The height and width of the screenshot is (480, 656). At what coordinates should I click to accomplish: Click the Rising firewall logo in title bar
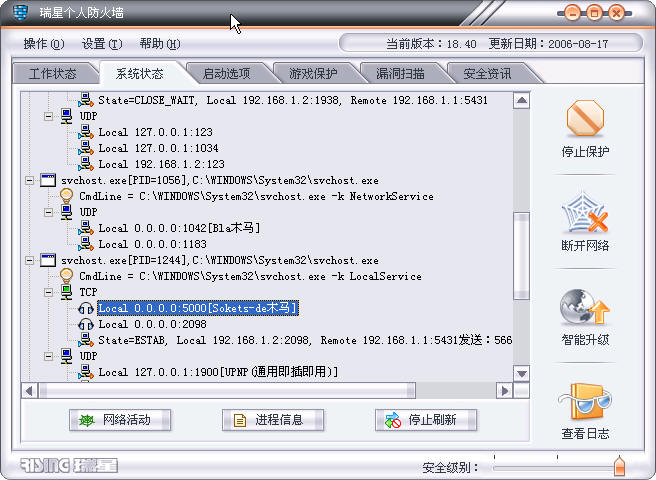tap(20, 12)
